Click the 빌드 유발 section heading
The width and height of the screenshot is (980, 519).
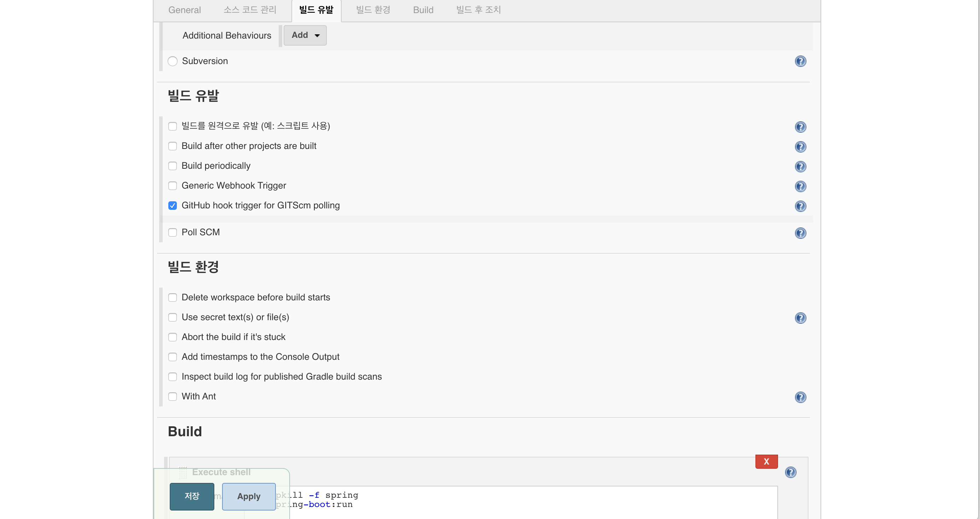tap(193, 96)
